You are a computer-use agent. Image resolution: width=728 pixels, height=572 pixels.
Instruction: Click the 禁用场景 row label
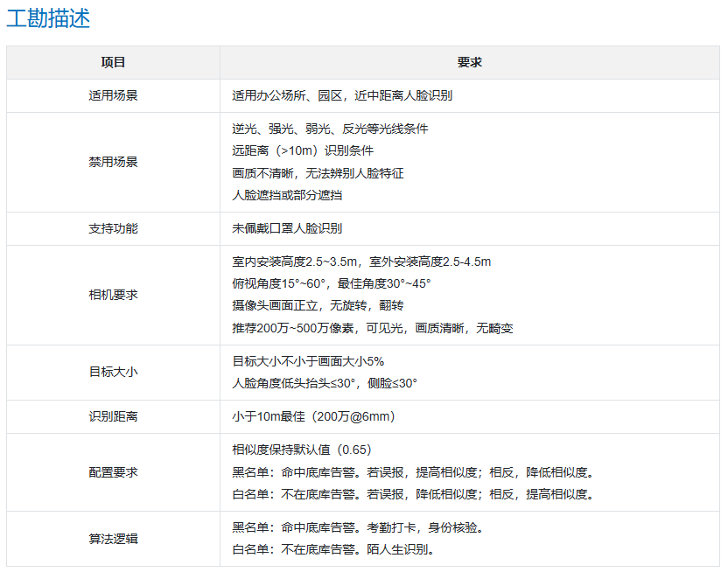[113, 162]
